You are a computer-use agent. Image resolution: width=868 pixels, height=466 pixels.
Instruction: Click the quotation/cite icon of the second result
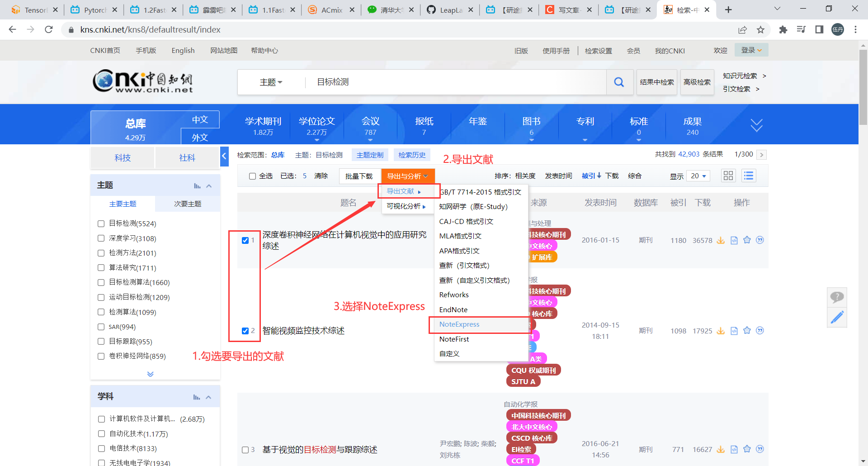pyautogui.click(x=760, y=331)
